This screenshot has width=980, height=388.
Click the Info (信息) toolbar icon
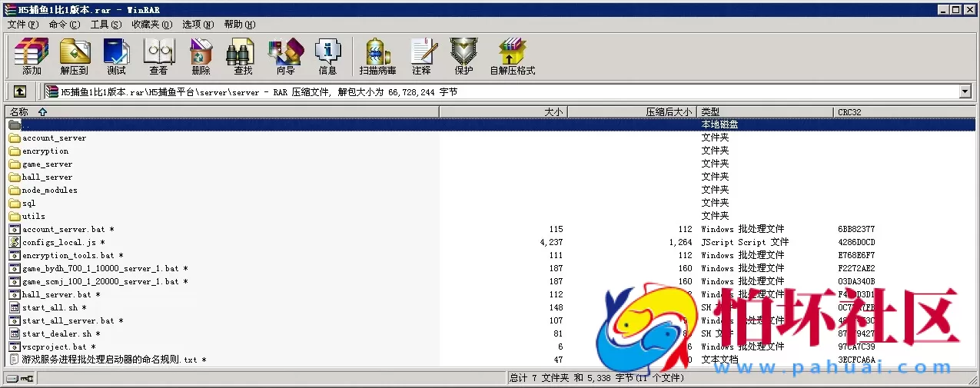[x=327, y=56]
